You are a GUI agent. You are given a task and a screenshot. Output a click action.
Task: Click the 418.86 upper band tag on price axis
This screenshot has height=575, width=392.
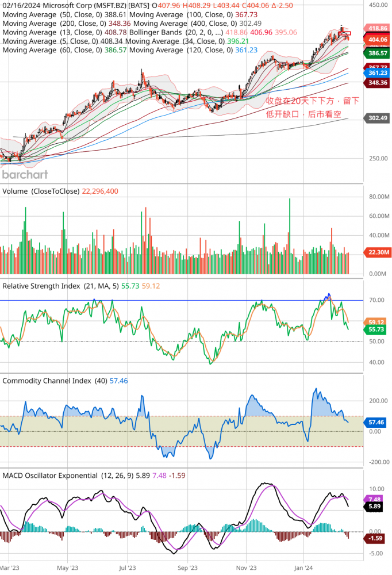click(377, 28)
